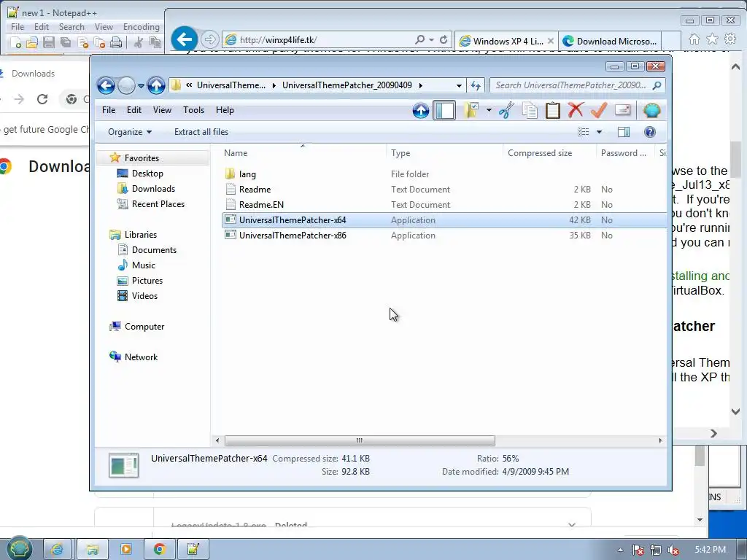Click the Internet Explorer home icon
Screen dimensions: 747x560
click(x=694, y=39)
